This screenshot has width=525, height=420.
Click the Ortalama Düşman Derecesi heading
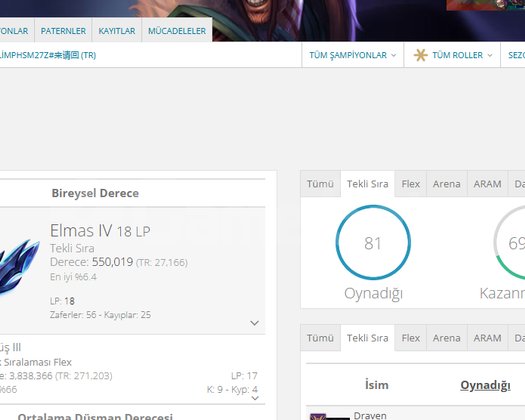(x=95, y=416)
